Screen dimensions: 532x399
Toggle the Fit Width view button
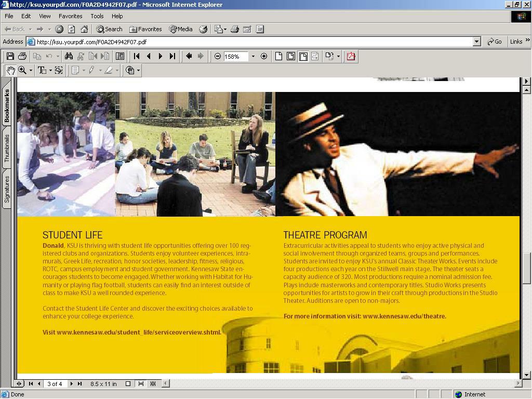(x=303, y=56)
